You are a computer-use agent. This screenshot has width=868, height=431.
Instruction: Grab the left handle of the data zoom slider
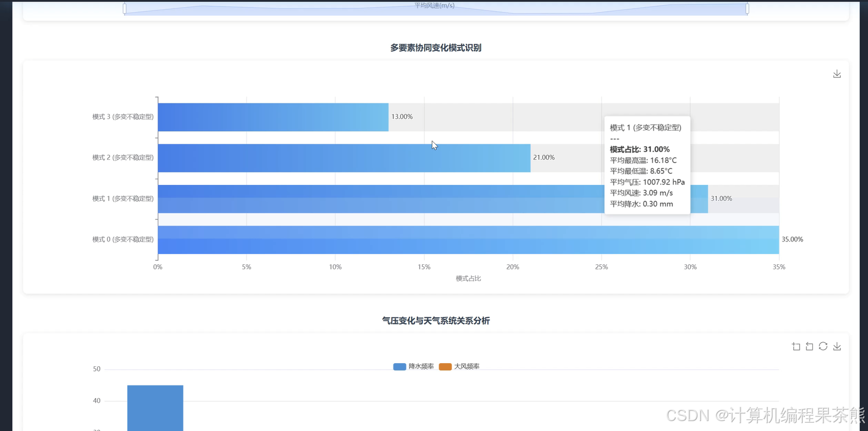[x=125, y=8]
